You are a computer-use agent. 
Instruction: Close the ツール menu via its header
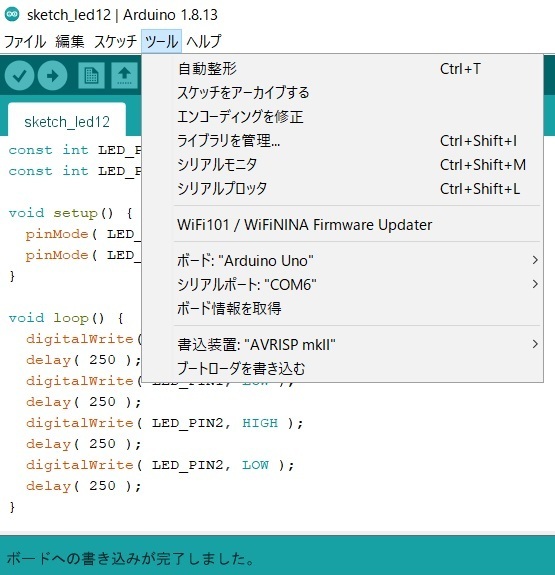[x=161, y=41]
